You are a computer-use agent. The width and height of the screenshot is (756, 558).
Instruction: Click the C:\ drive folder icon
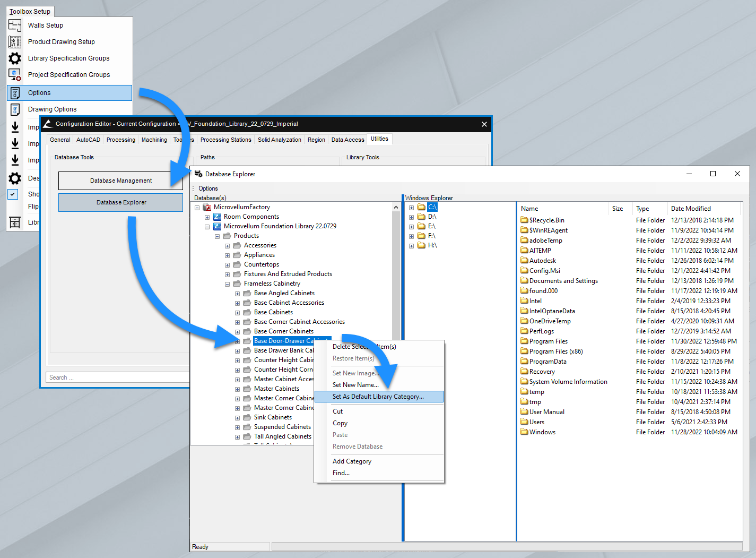[x=421, y=207]
